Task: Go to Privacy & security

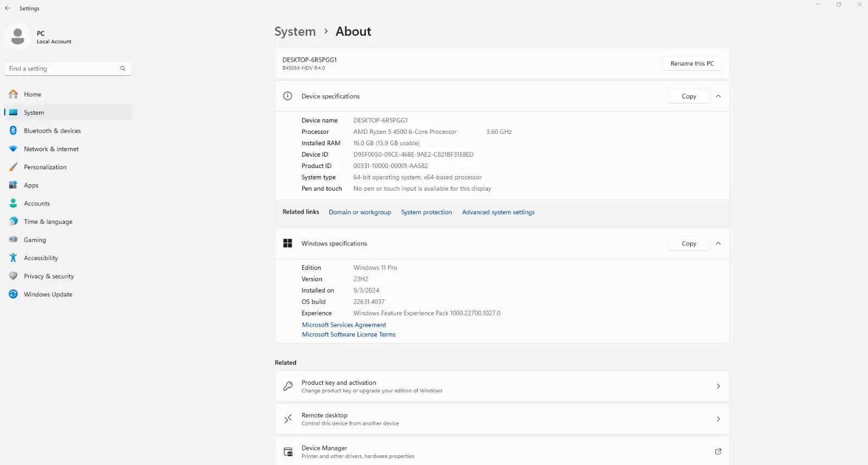Action: (x=68, y=276)
